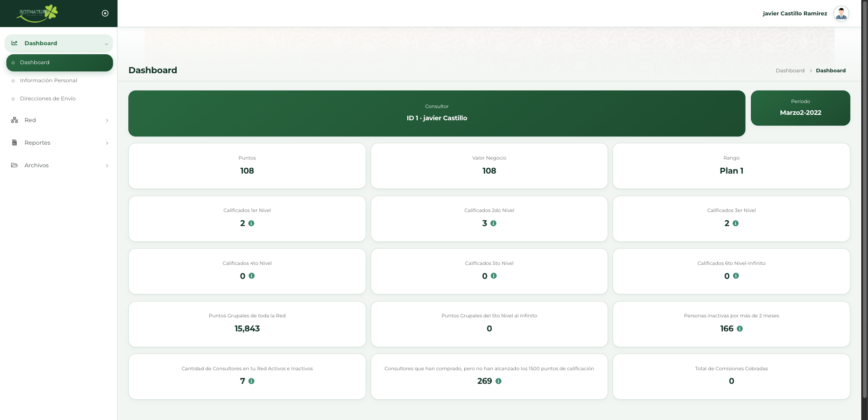Viewport: 868px width, 420px height.
Task: Click the Botnatura clover logo
Action: 37,13
